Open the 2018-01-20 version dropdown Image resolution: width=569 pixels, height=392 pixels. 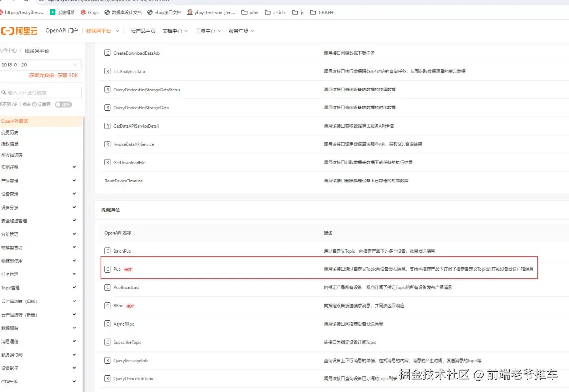click(40, 65)
